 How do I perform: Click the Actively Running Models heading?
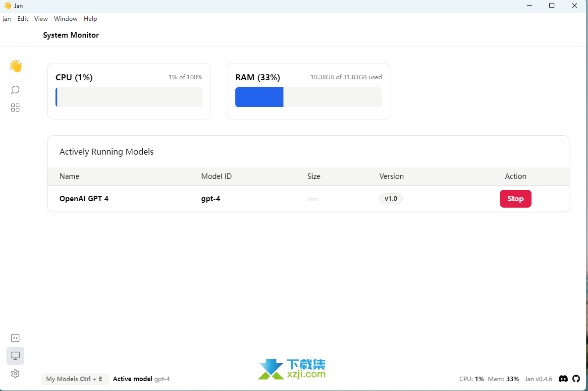107,152
